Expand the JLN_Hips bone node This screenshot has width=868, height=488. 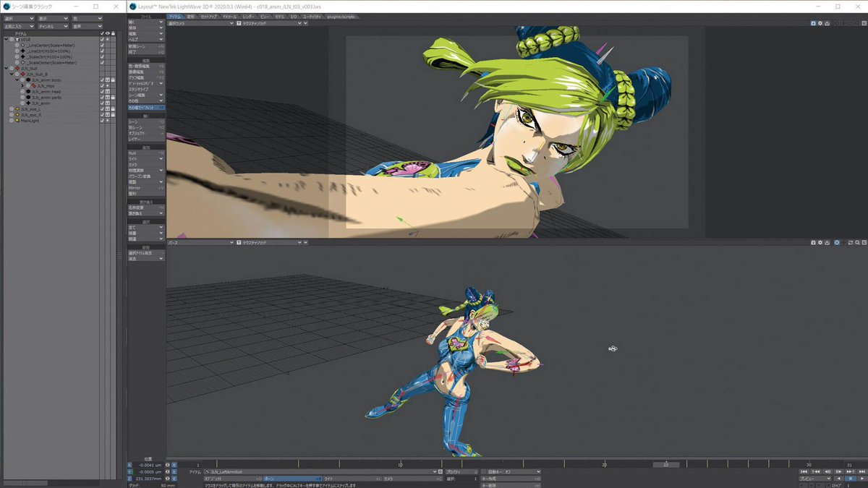pyautogui.click(x=22, y=86)
